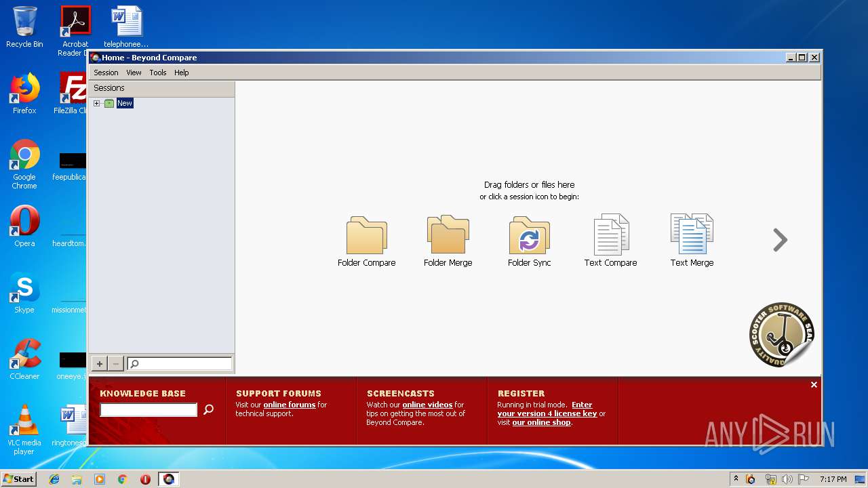Open Action Center flag tray icon

point(804,479)
